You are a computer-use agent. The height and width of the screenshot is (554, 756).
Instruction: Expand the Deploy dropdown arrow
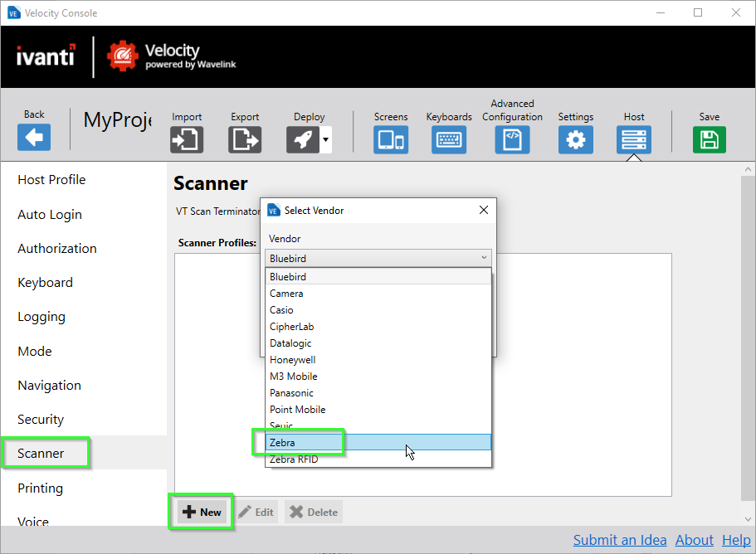[x=325, y=139]
